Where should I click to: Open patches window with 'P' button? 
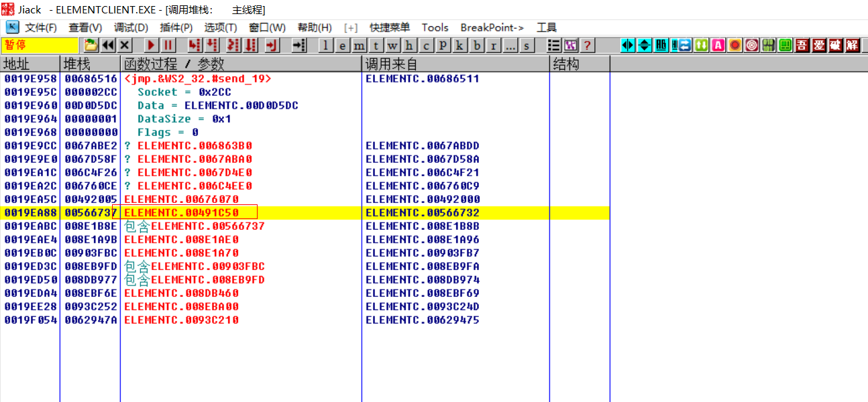click(x=443, y=45)
